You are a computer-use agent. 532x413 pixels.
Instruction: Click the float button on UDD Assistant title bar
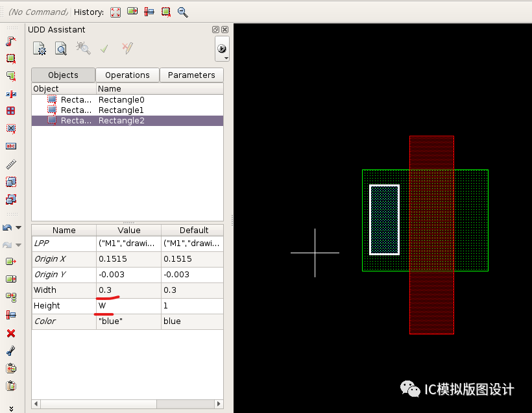click(215, 29)
